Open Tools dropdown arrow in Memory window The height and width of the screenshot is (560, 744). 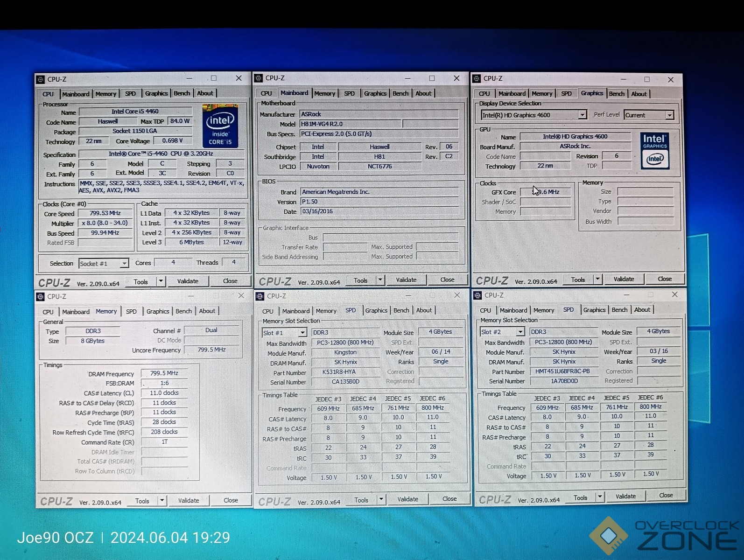[162, 500]
